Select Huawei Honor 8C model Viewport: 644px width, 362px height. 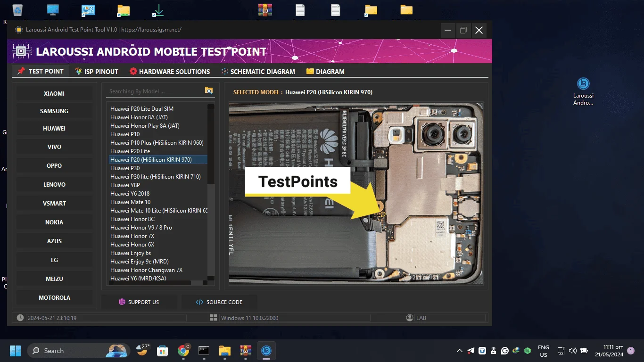coord(158,219)
